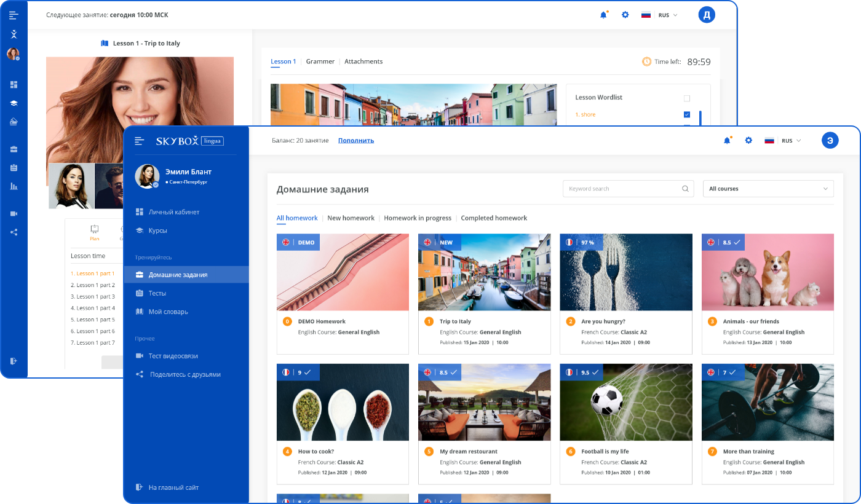Open Animals - our friends card image
The height and width of the screenshot is (504, 861).
(x=768, y=272)
